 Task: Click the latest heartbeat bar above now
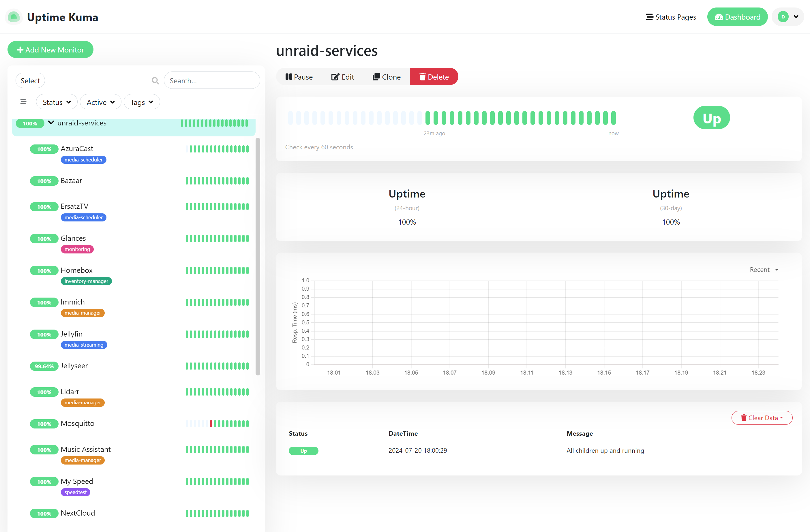(x=614, y=118)
